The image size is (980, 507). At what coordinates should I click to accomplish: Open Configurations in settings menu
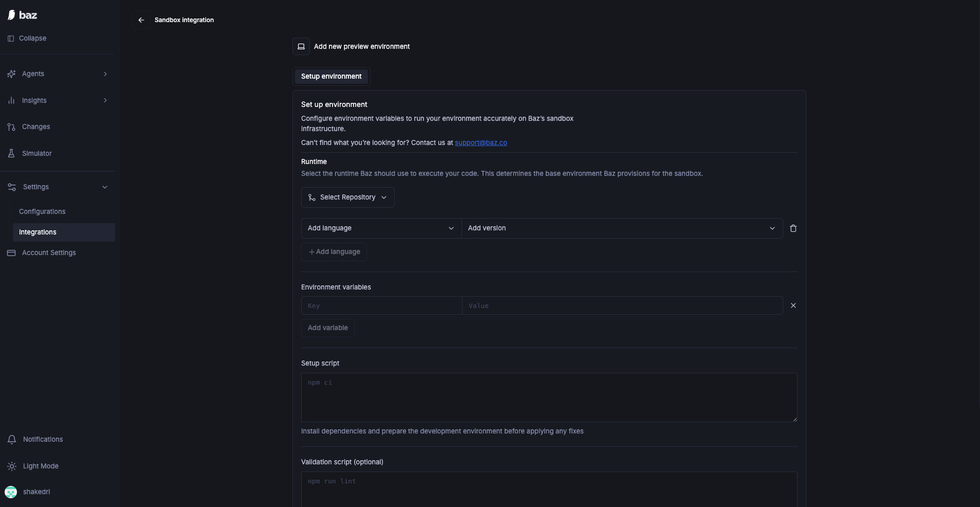pos(42,212)
